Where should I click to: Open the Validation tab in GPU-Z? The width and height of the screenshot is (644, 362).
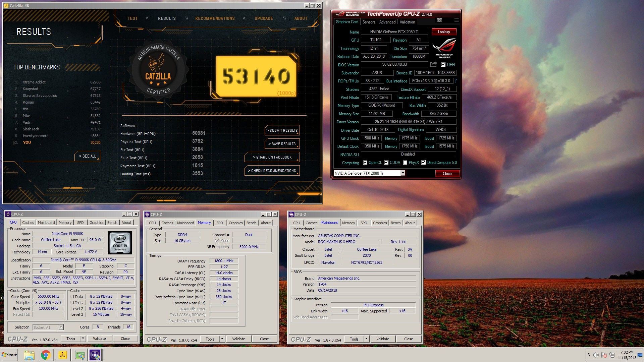(407, 22)
